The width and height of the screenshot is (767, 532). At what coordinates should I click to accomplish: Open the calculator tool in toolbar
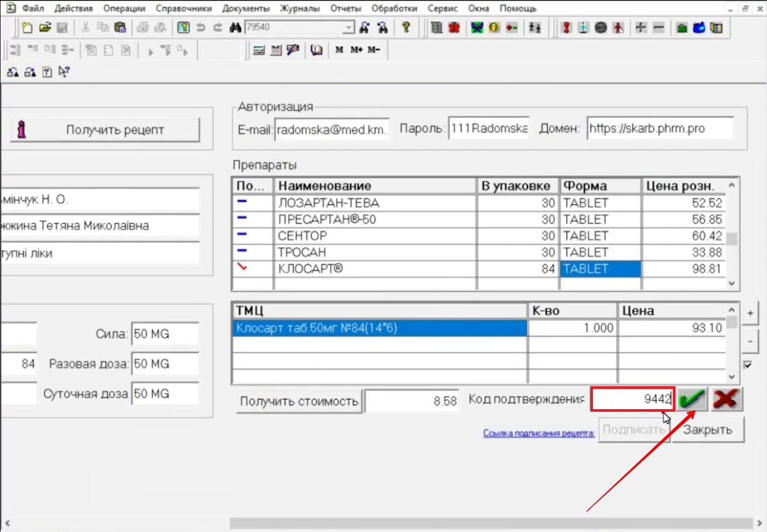(259, 50)
